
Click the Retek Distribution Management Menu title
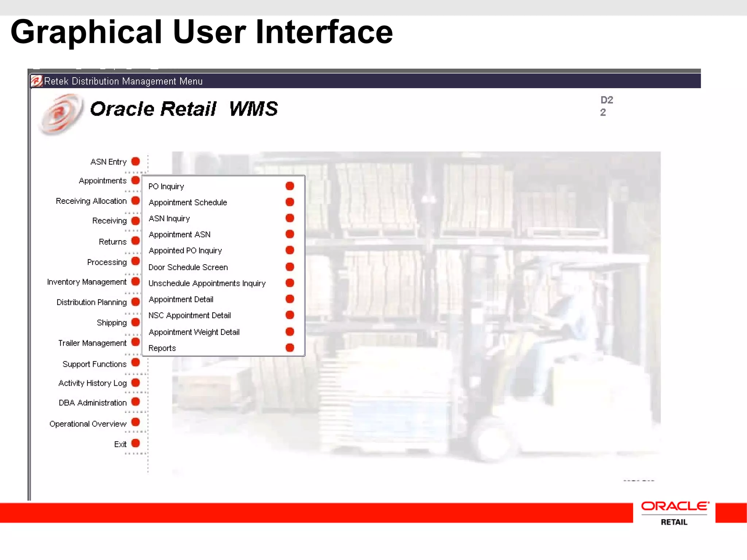coord(123,81)
